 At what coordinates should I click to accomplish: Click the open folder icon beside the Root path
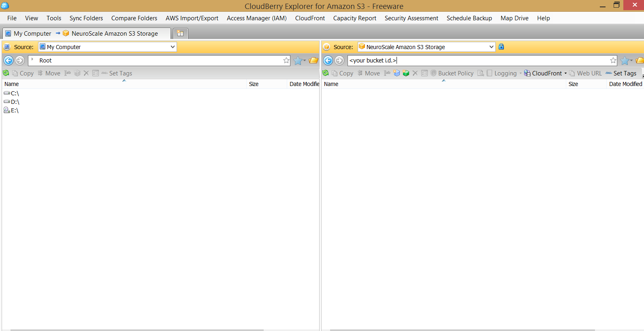313,60
